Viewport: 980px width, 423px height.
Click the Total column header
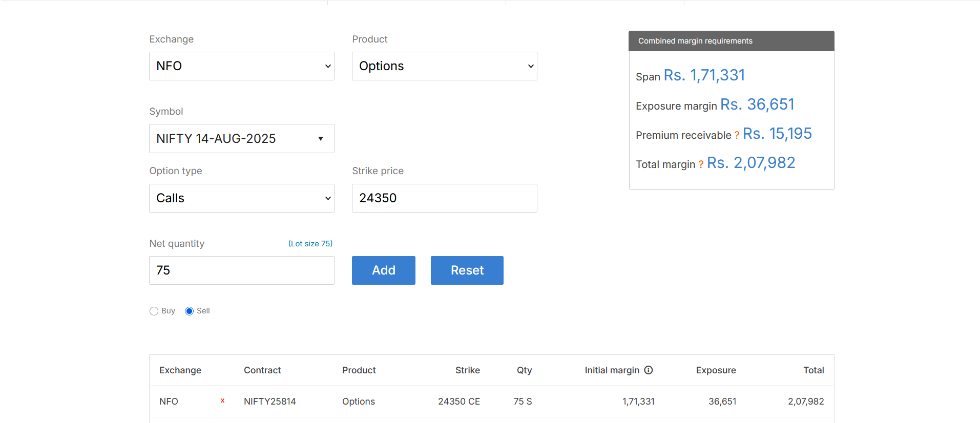tap(814, 370)
